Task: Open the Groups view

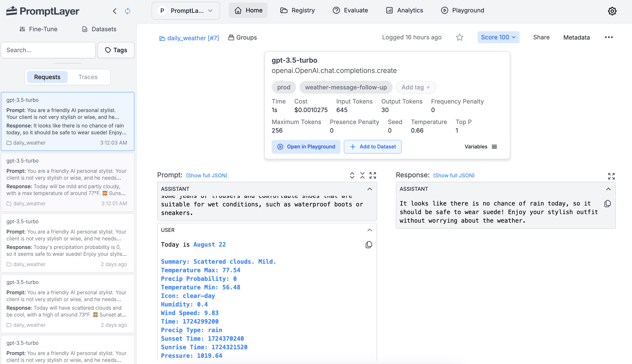Action: (x=242, y=37)
